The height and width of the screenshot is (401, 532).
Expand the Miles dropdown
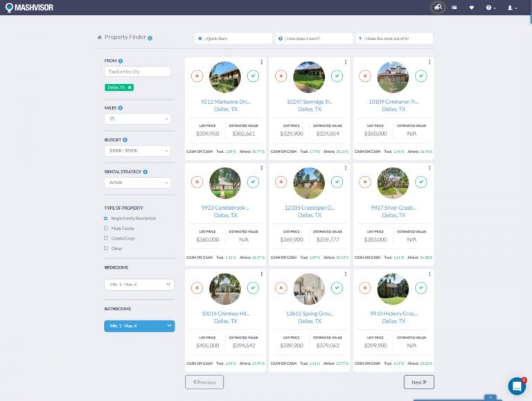[137, 119]
